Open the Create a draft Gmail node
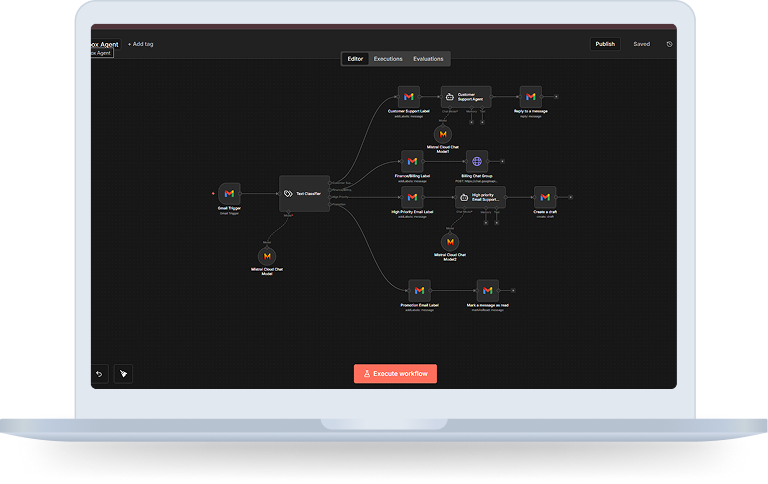 (x=544, y=197)
